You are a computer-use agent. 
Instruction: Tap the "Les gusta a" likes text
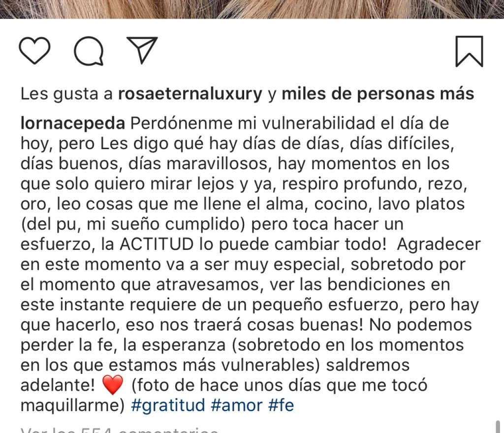(x=67, y=93)
